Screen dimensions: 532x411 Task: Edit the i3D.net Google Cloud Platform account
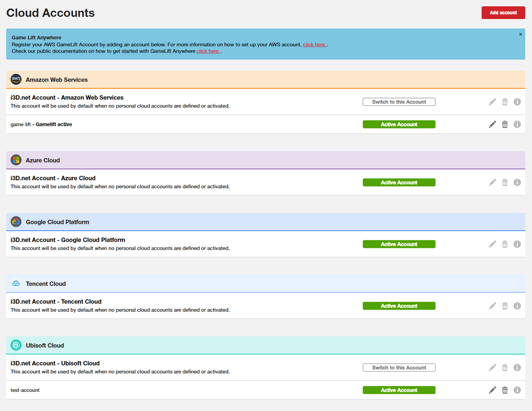[x=492, y=244]
